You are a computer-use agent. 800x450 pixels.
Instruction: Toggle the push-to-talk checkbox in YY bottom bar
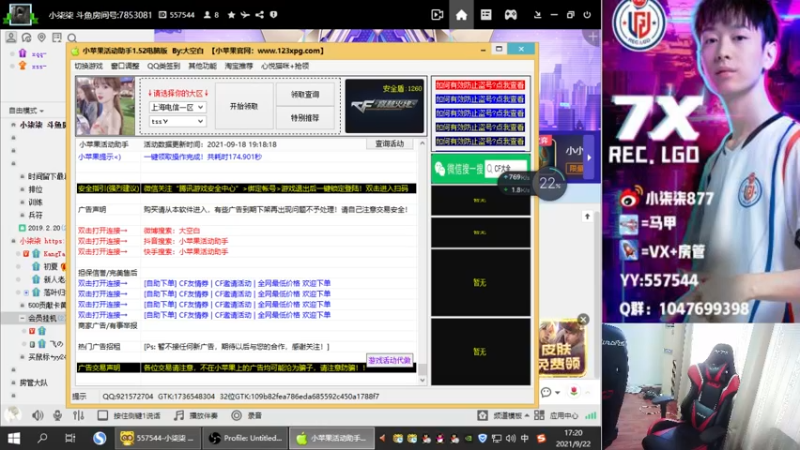(x=103, y=415)
